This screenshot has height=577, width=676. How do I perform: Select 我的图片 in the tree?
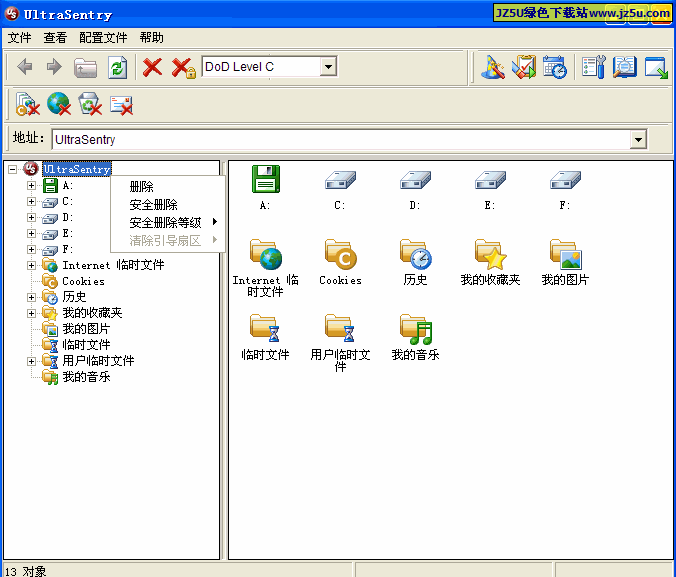tap(86, 329)
